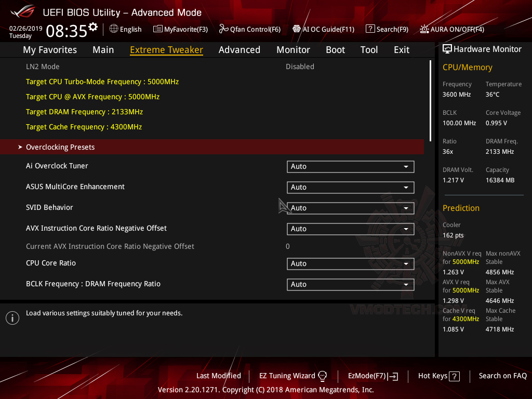
Task: Open the SVID Behavior dropdown
Action: tap(351, 208)
